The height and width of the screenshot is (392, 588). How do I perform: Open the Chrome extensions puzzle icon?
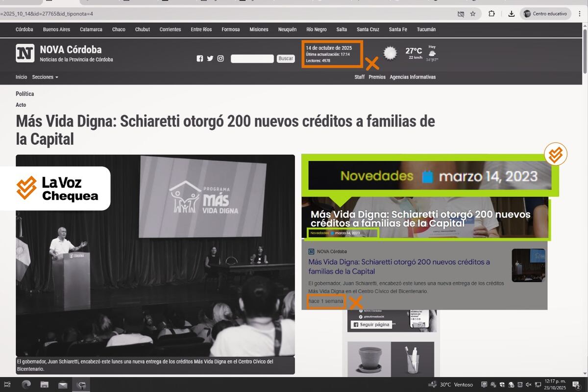(x=492, y=14)
